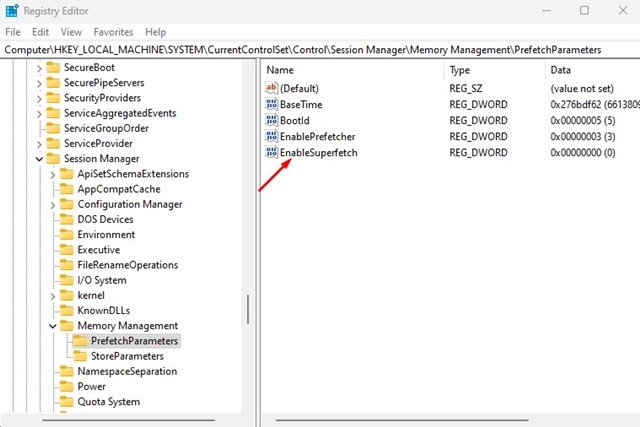The image size is (640, 427).
Task: Open the View menu
Action: [x=71, y=32]
